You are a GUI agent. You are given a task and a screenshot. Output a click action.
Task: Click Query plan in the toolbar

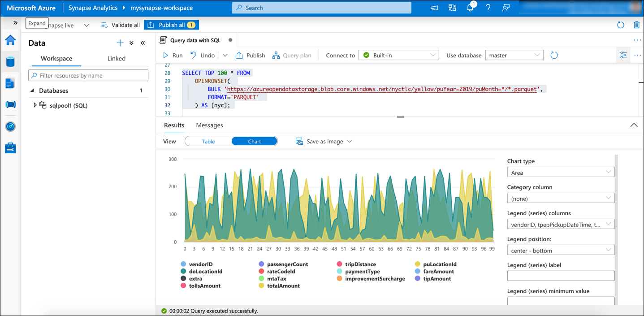coord(292,55)
